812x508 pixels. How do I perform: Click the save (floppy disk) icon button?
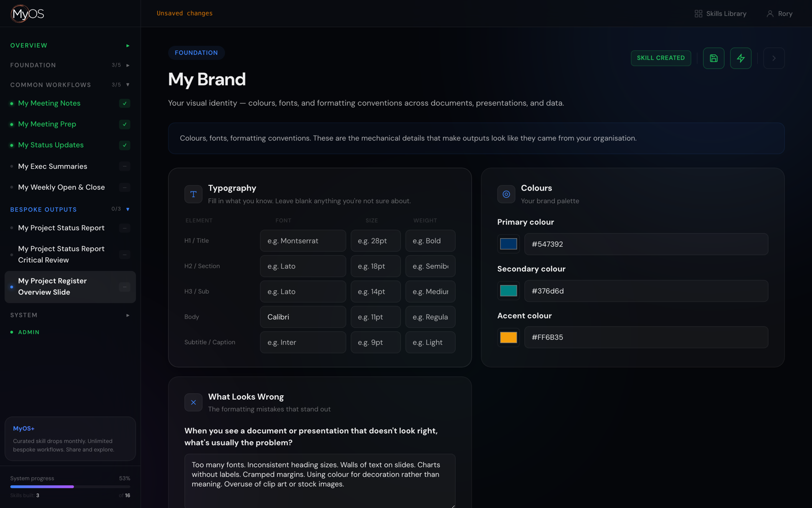pyautogui.click(x=714, y=58)
